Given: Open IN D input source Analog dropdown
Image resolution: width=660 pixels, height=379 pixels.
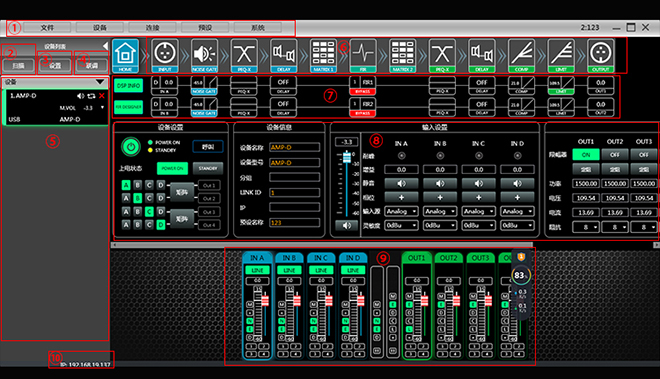Looking at the screenshot, I should click(518, 211).
